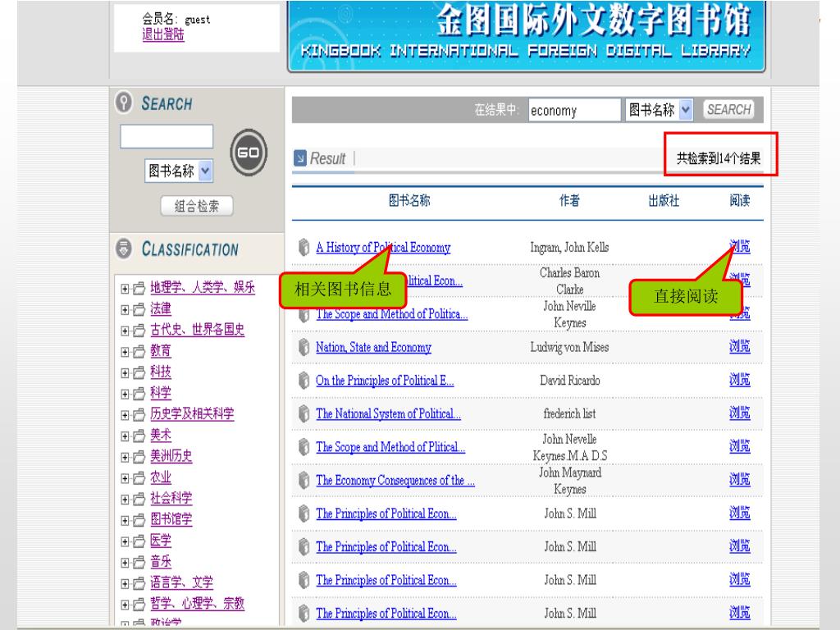Click the folder icon next to 美术
Viewport: 840px width, 630px height.
pyautogui.click(x=139, y=436)
